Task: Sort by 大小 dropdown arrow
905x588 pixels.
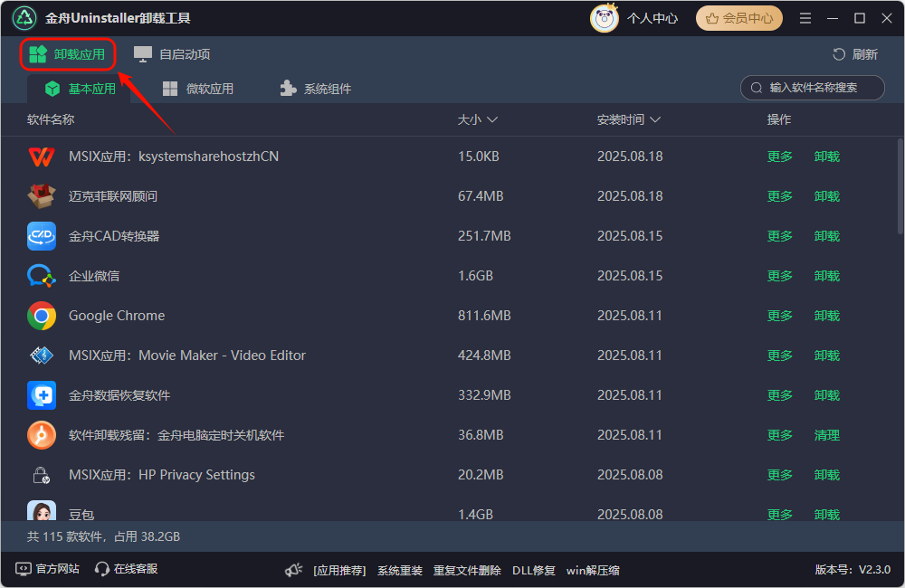Action: [491, 119]
